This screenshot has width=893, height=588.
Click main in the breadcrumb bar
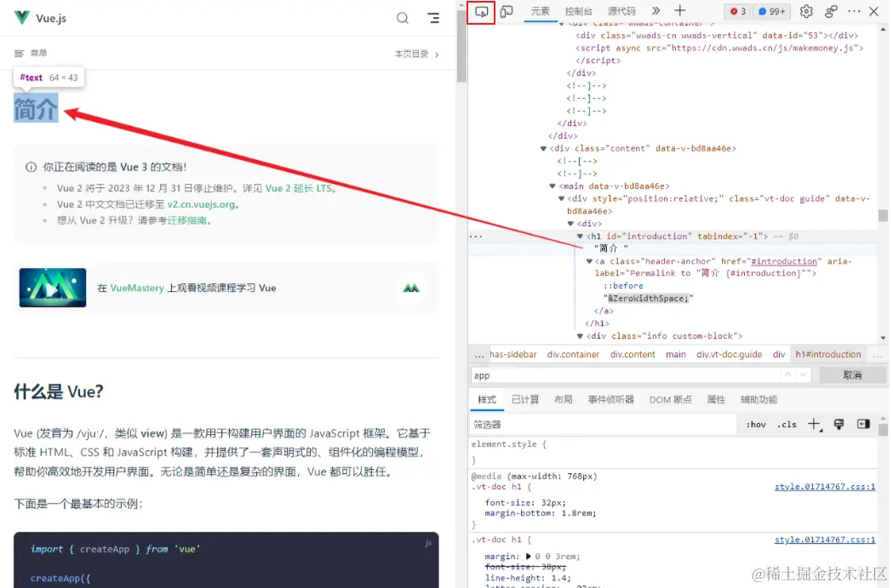(x=676, y=355)
